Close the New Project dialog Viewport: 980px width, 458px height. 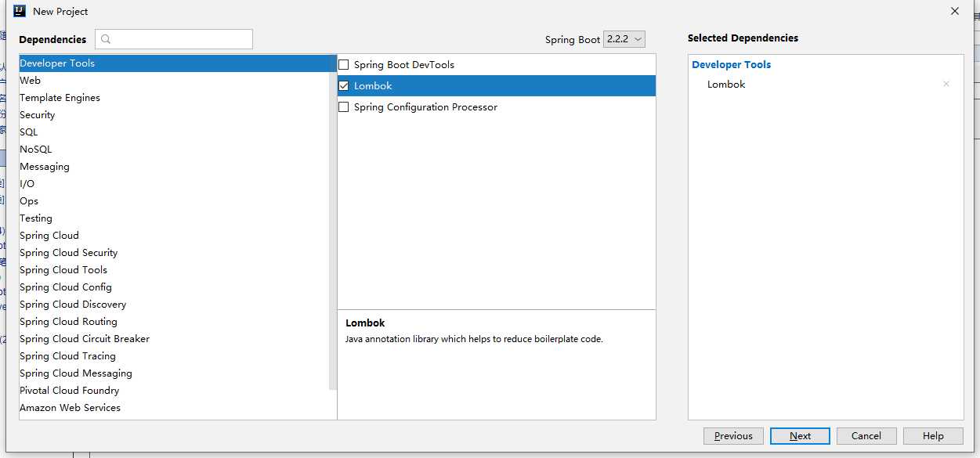tap(955, 11)
